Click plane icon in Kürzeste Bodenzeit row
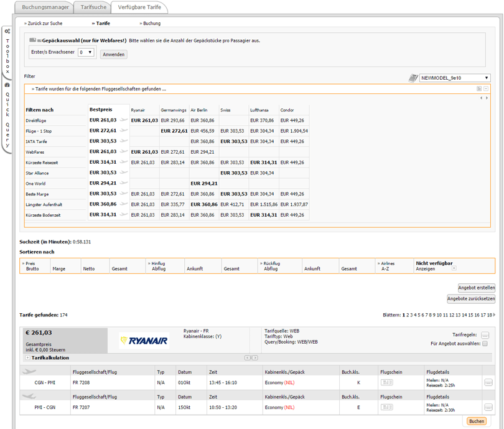Screen dimensions: 504x429 tap(124, 214)
